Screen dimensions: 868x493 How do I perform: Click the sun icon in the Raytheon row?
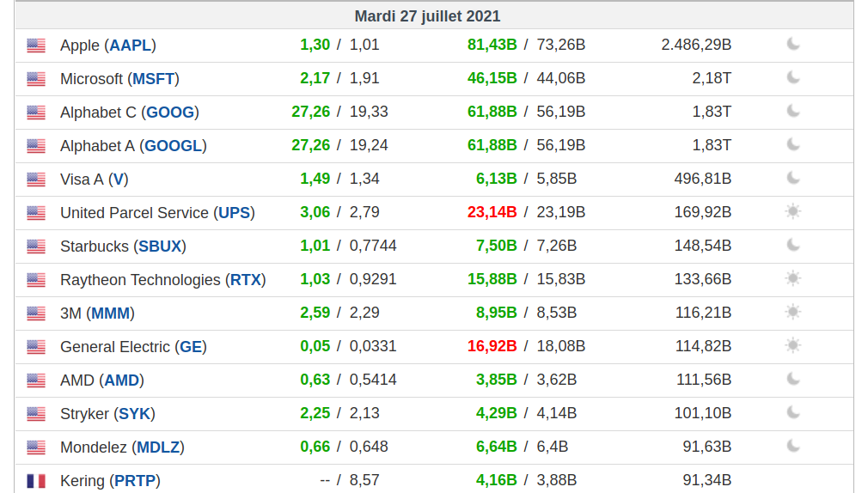pos(793,278)
